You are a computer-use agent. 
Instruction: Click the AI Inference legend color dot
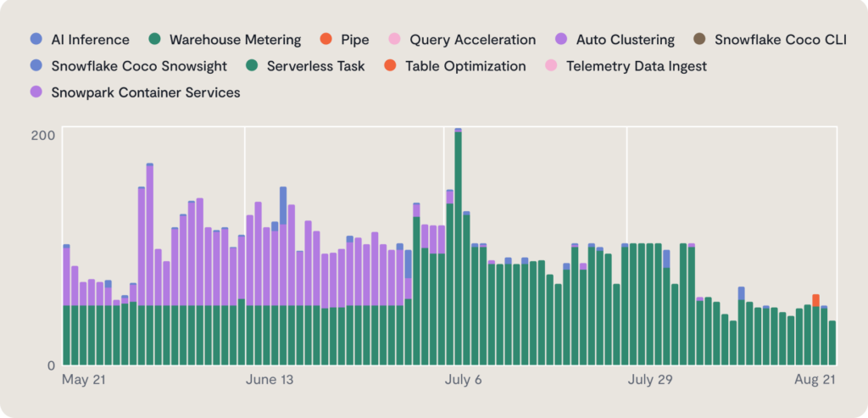coord(36,39)
